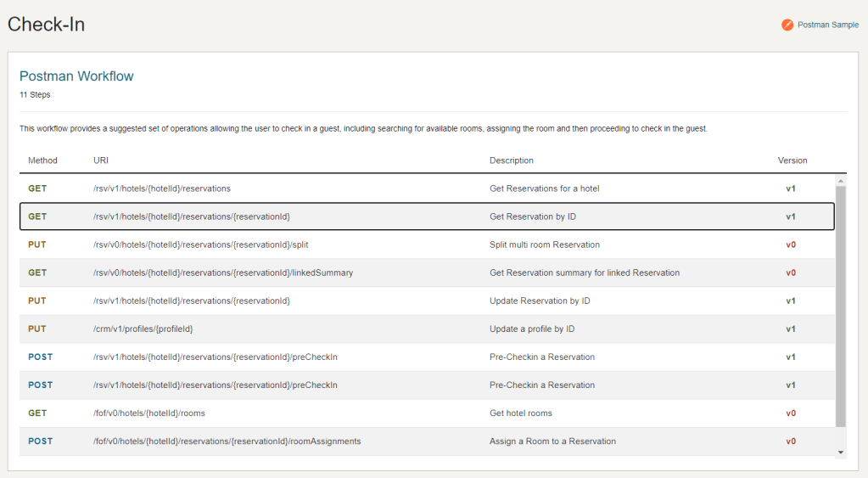This screenshot has width=868, height=478.
Task: Click the scrollbar up arrow in table
Action: [841, 181]
